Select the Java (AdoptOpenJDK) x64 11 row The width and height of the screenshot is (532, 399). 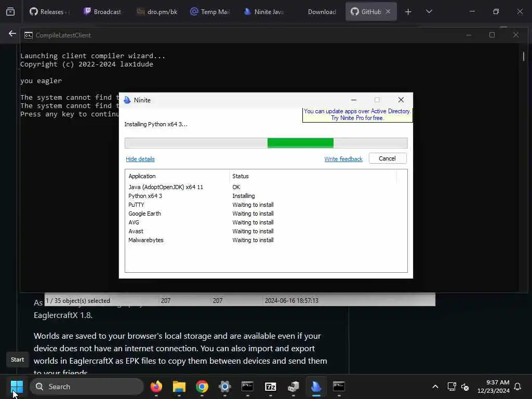tap(265, 187)
